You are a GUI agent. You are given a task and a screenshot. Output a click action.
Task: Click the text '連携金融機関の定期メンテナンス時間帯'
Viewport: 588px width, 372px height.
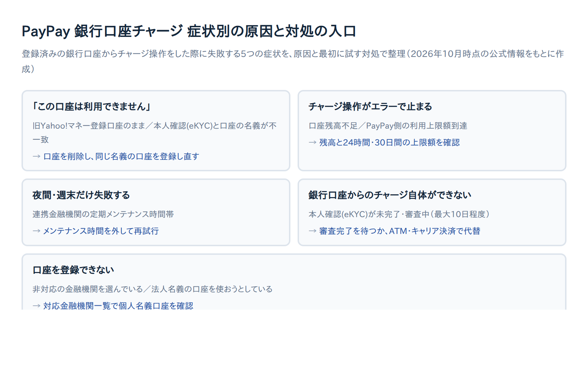(103, 214)
